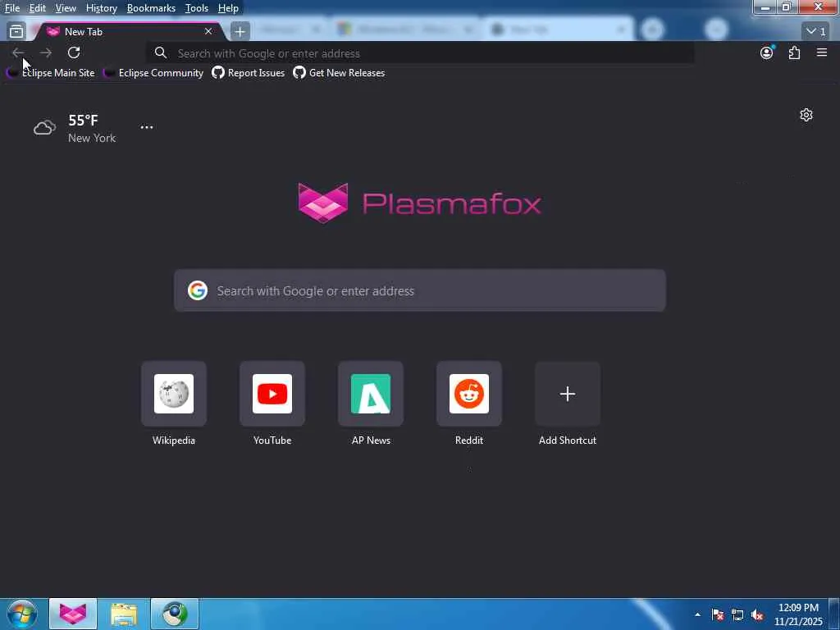Show hidden system tray icons
This screenshot has height=630, width=840.
tap(697, 614)
